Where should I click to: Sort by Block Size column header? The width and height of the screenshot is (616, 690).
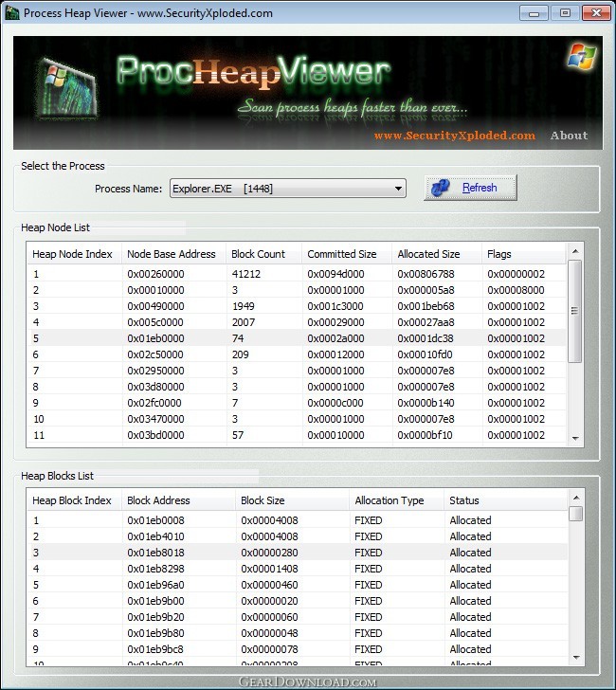pos(293,500)
